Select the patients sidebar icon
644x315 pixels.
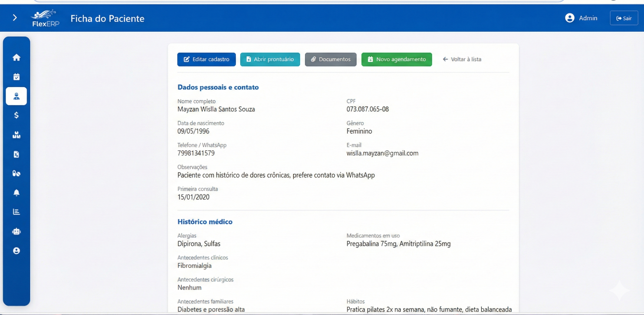[16, 96]
